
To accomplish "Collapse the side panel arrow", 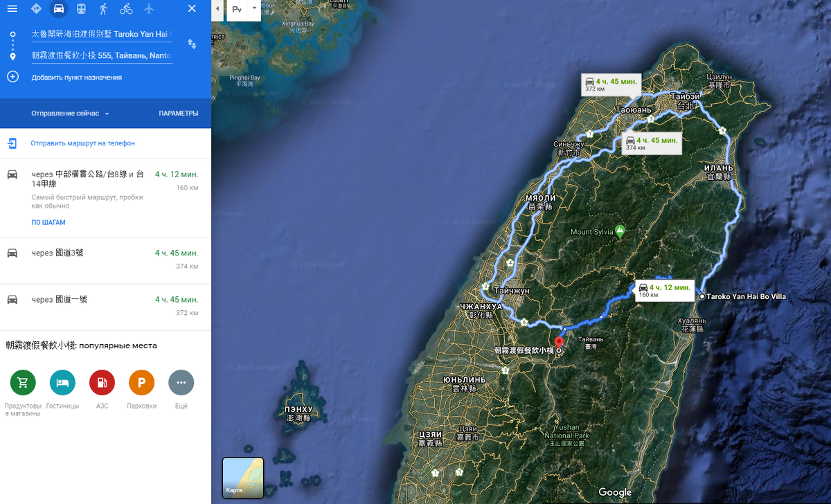I will [217, 10].
